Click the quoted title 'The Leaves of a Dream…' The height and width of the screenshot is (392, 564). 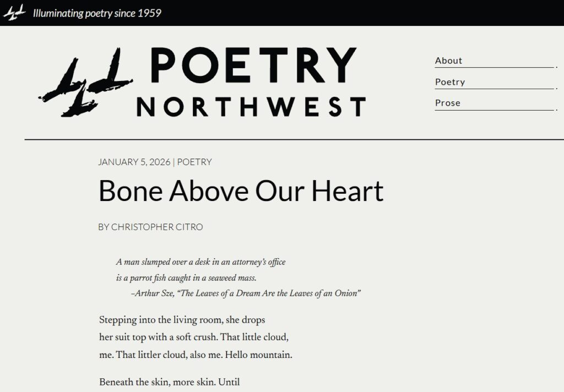pos(269,293)
